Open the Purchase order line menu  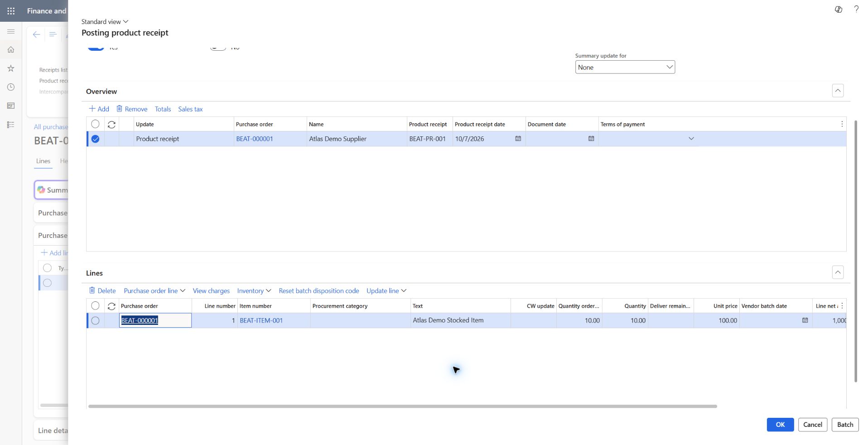(x=154, y=290)
